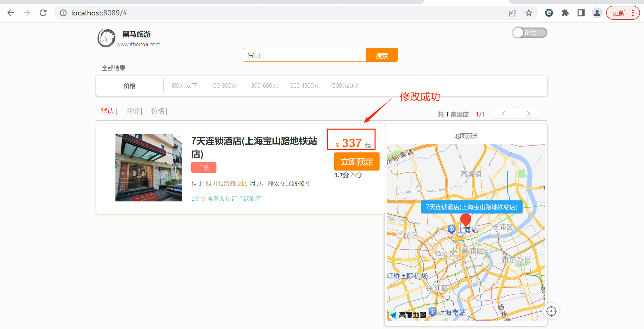
Task: View site information icon in address bar
Action: pos(63,13)
